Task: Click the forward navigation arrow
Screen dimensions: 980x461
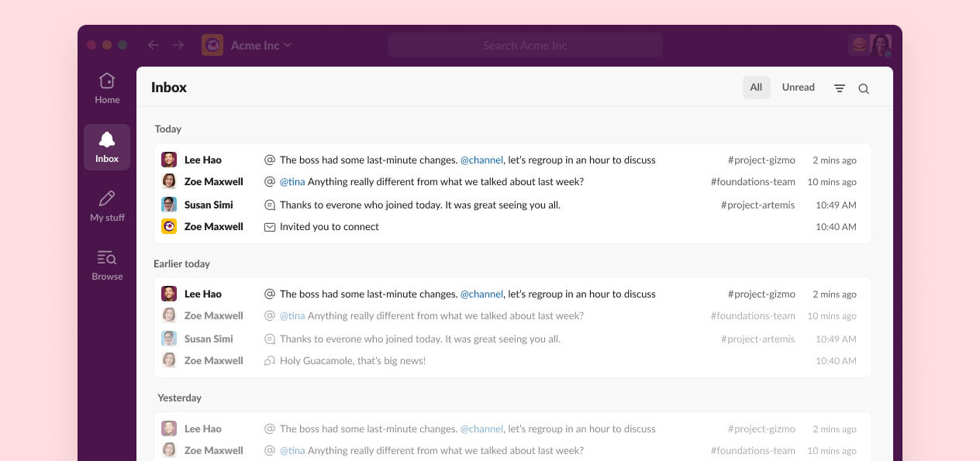Action: coord(178,45)
